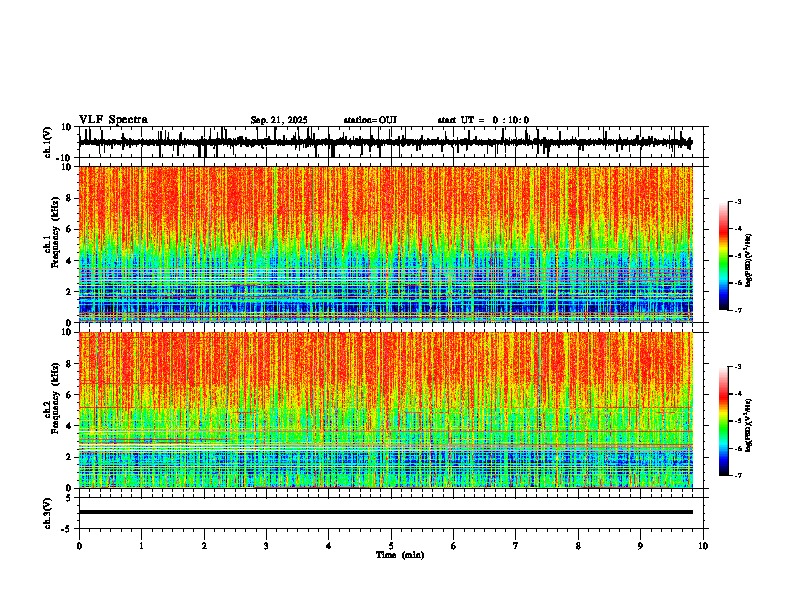
Task: Click the "Sep. 21, 2025" date label
Action: coord(279,120)
